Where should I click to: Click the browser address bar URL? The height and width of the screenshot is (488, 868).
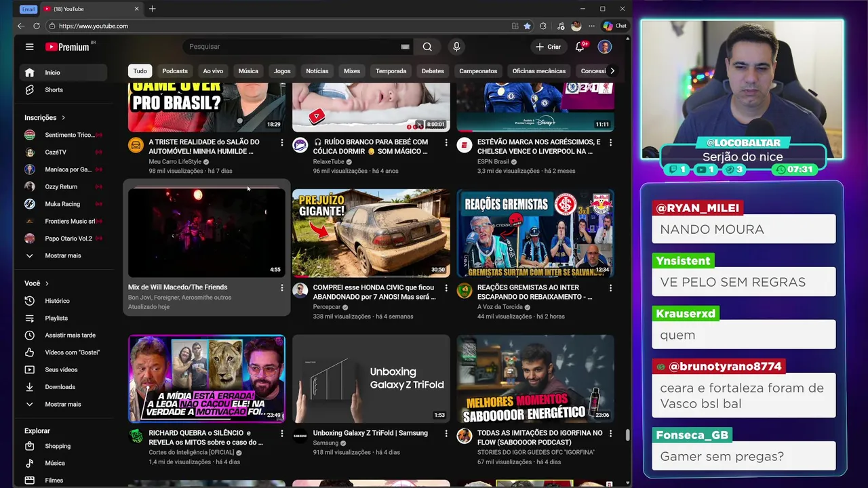[94, 26]
